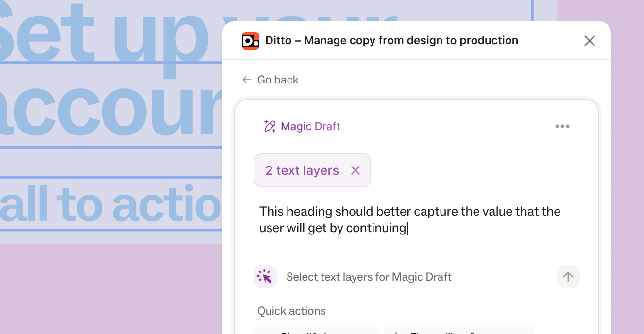This screenshot has height=334, width=644.
Task: Click the Magic Draft wand icon
Action: coord(270,126)
